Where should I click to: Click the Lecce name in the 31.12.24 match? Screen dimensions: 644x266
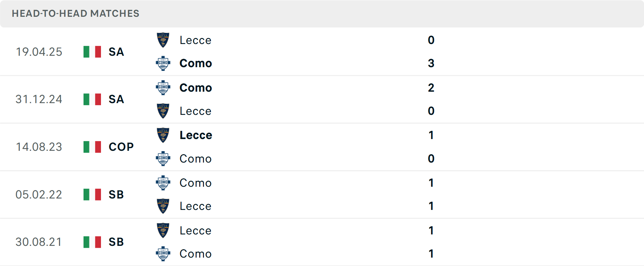point(196,111)
